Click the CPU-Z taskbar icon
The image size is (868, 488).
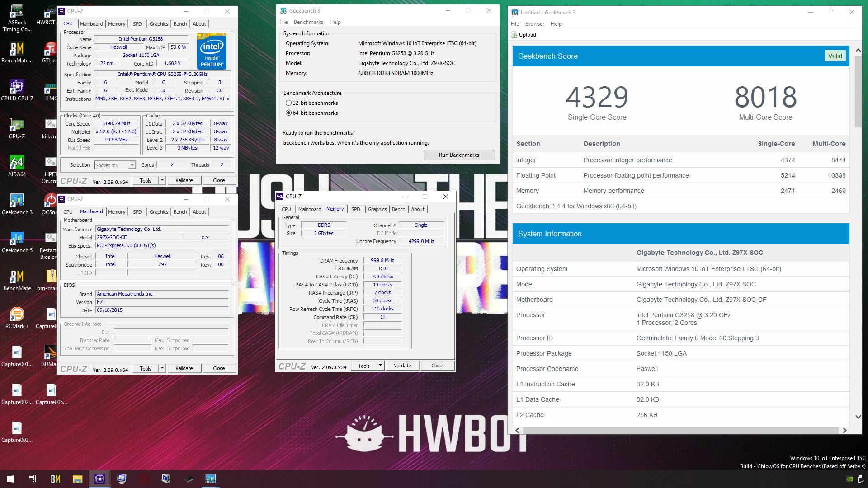click(x=99, y=479)
